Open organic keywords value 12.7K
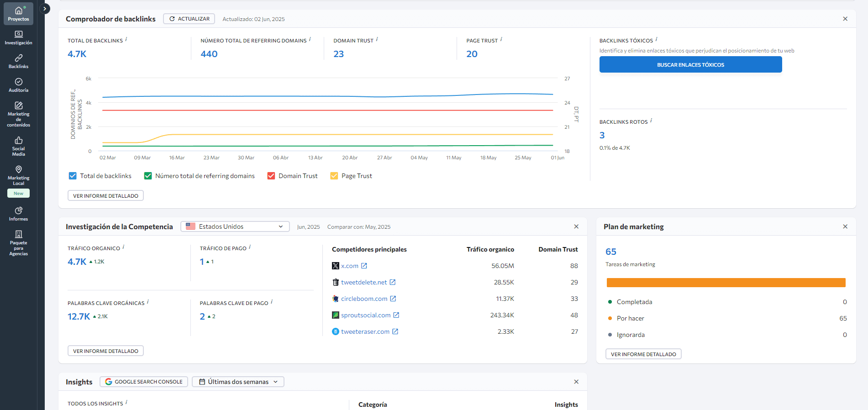Screen dimensions: 868x410 [x=79, y=316]
